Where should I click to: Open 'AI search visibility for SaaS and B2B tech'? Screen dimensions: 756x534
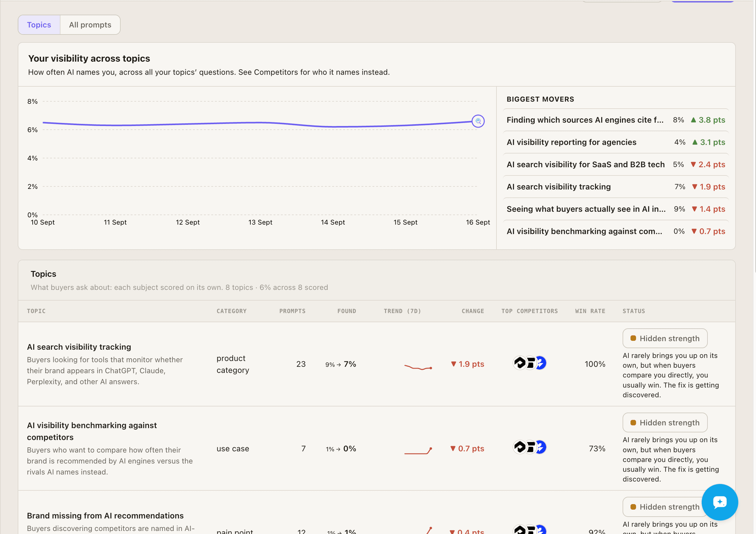(x=616, y=165)
